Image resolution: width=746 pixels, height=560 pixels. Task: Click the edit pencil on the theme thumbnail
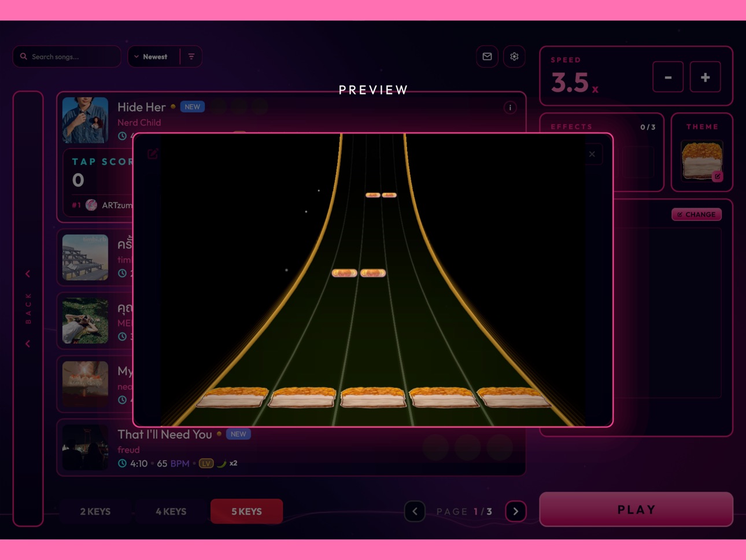click(717, 176)
